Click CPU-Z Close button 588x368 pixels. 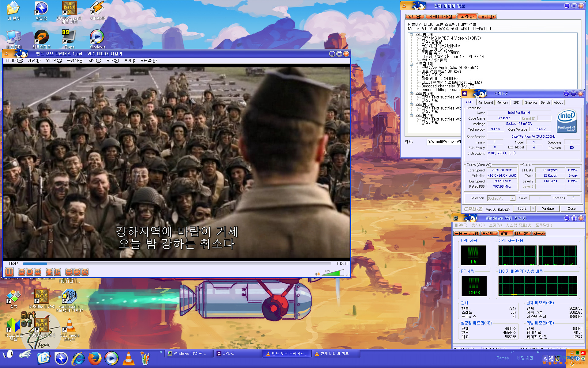[571, 209]
